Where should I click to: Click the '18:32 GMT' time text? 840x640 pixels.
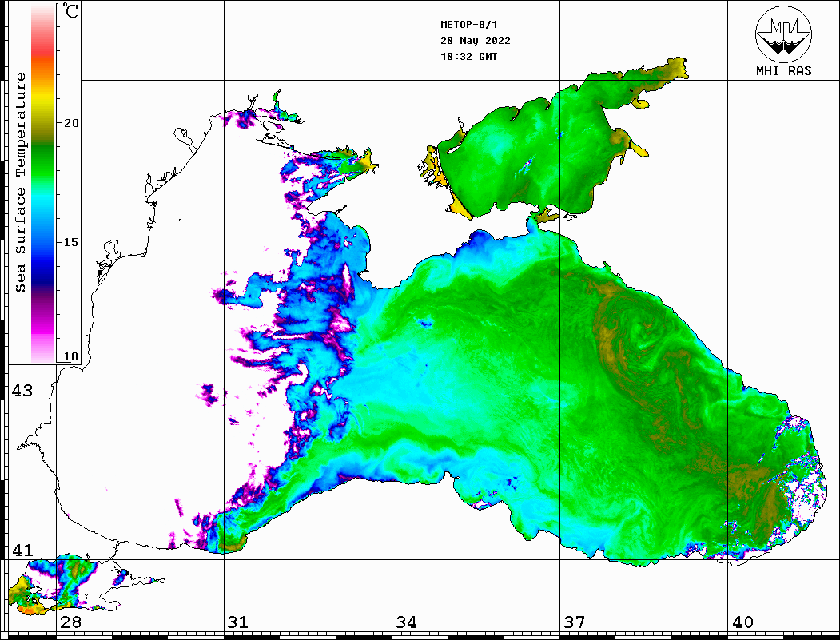469,56
